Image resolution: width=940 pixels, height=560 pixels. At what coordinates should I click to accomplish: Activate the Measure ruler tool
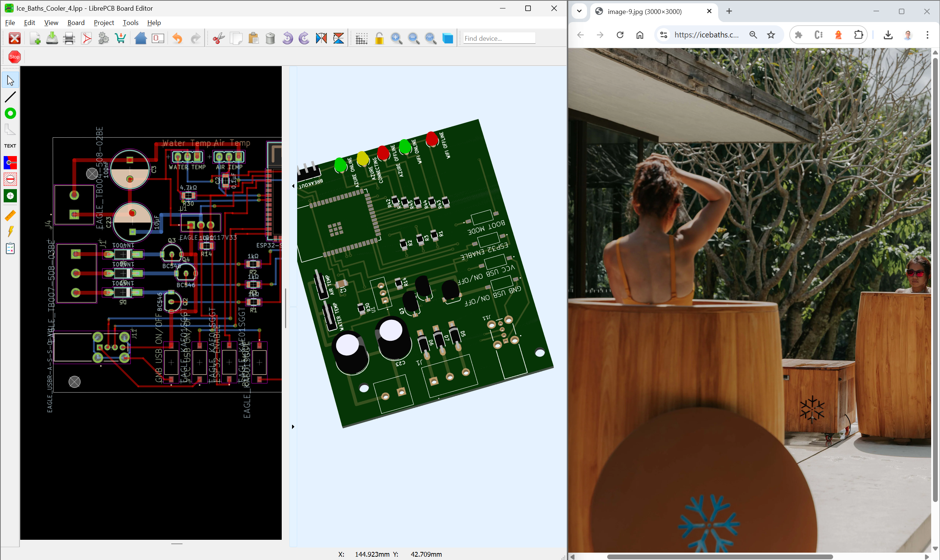click(10, 215)
